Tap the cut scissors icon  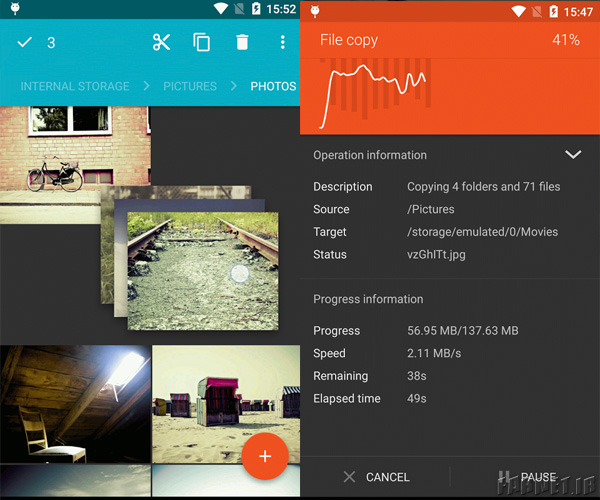point(161,42)
